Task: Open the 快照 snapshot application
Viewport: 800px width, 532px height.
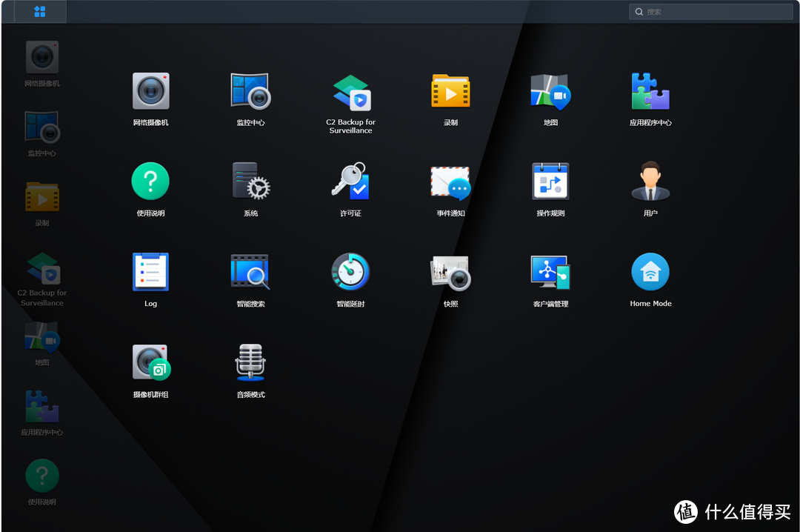Action: coord(450,273)
